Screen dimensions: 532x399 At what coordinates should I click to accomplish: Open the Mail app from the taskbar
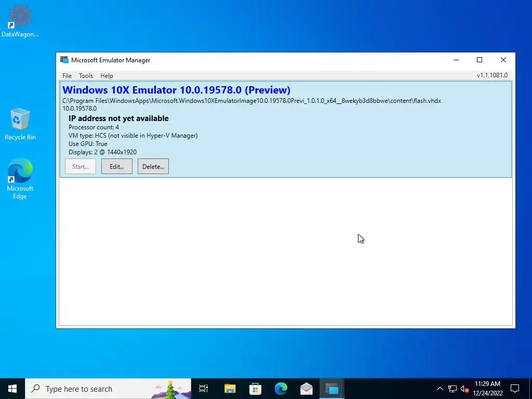click(x=307, y=389)
